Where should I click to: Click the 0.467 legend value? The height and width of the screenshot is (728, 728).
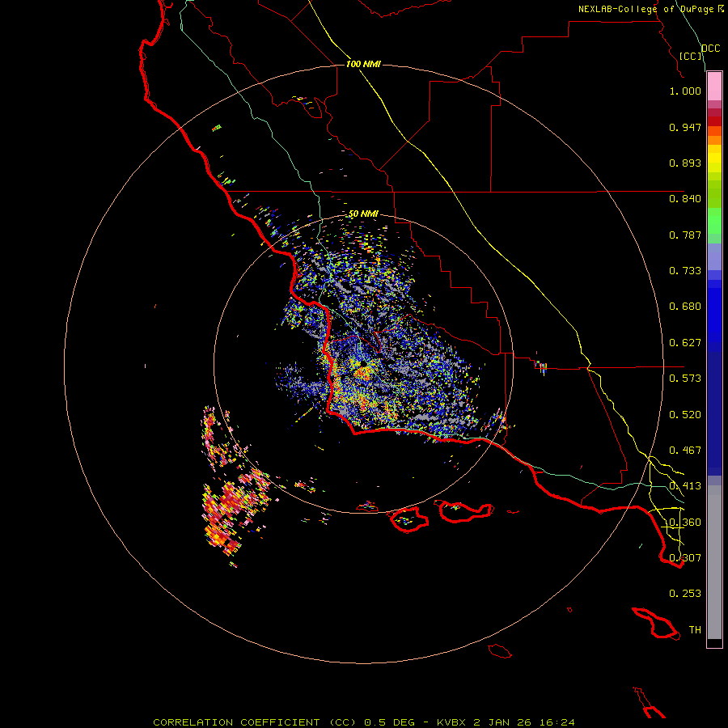coord(685,451)
